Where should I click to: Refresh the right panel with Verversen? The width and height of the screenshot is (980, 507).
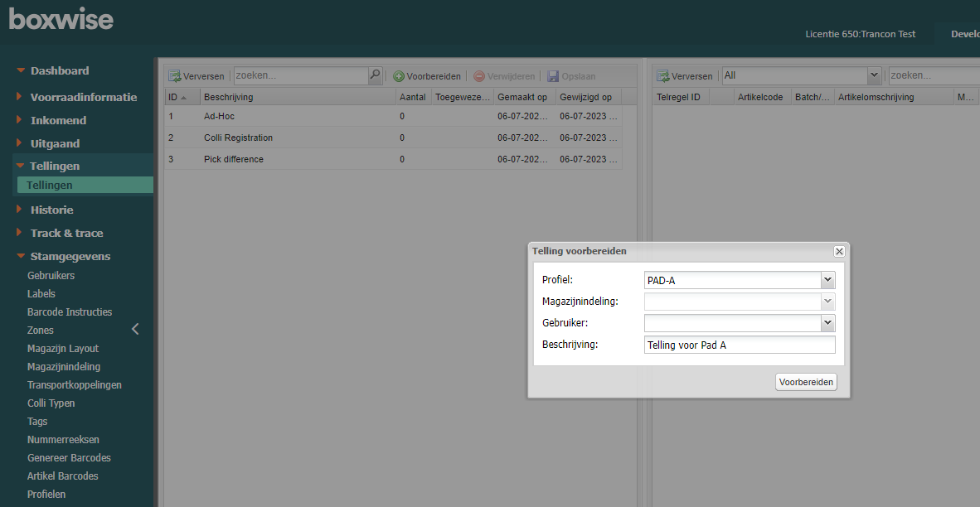pos(685,76)
